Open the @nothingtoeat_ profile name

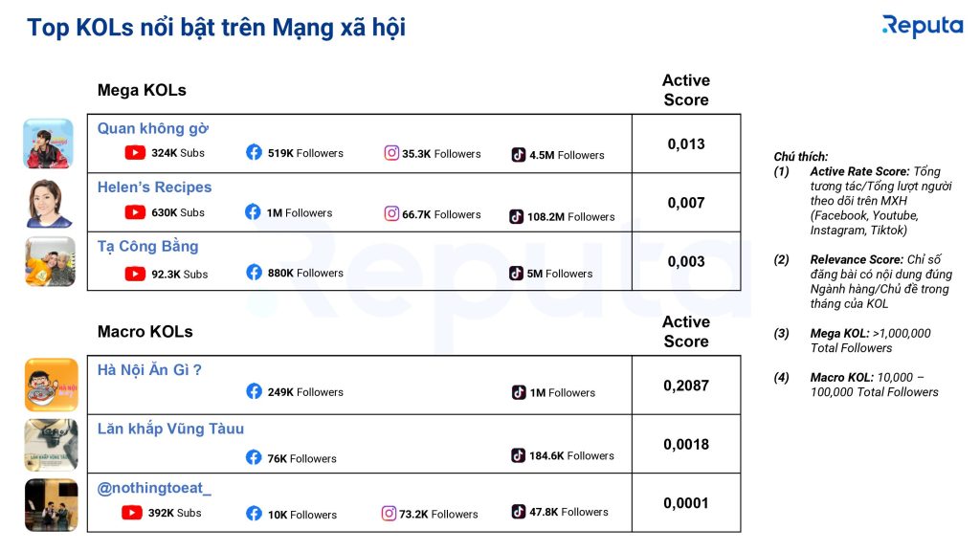(x=154, y=488)
